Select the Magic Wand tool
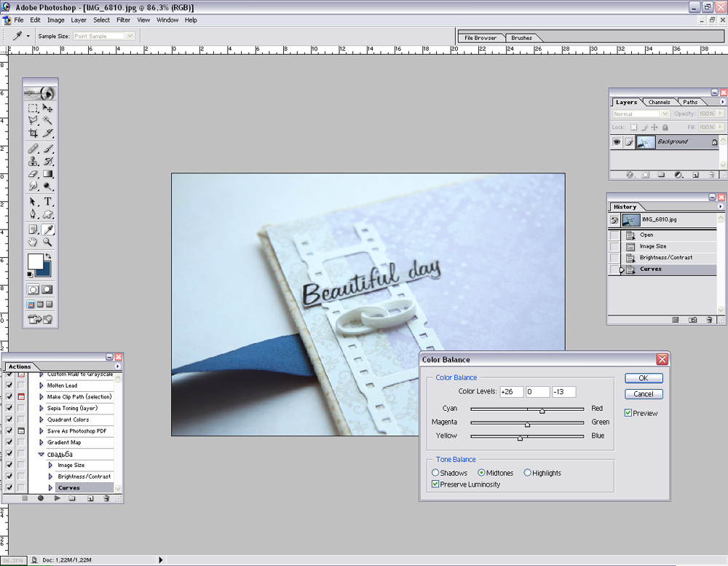This screenshot has width=728, height=566. click(47, 120)
